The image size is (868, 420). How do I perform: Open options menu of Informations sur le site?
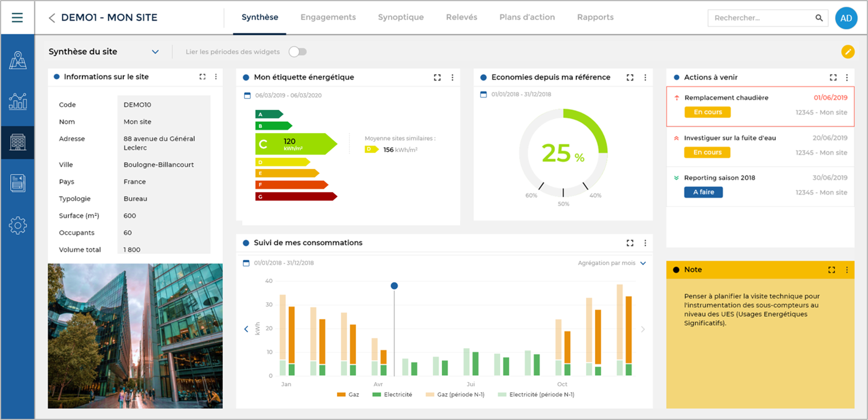[x=216, y=77]
